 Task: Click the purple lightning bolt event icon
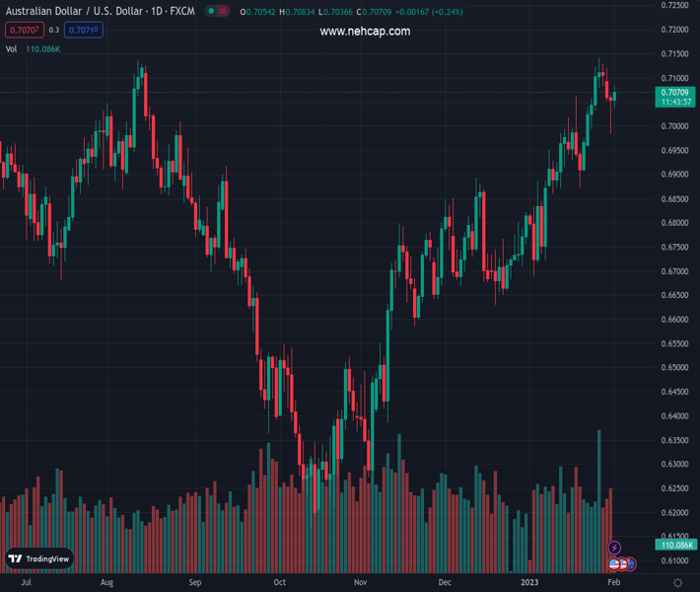615,548
